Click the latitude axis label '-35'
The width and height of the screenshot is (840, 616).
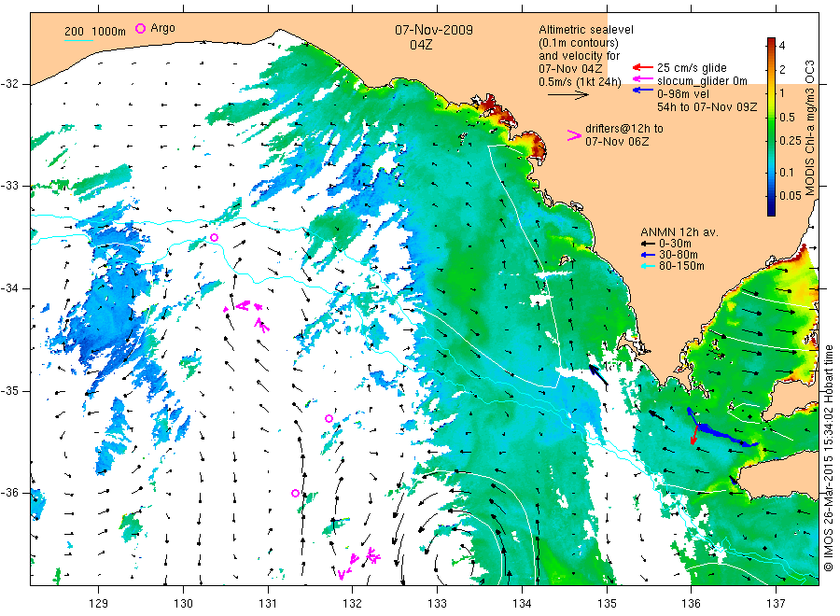[x=9, y=391]
